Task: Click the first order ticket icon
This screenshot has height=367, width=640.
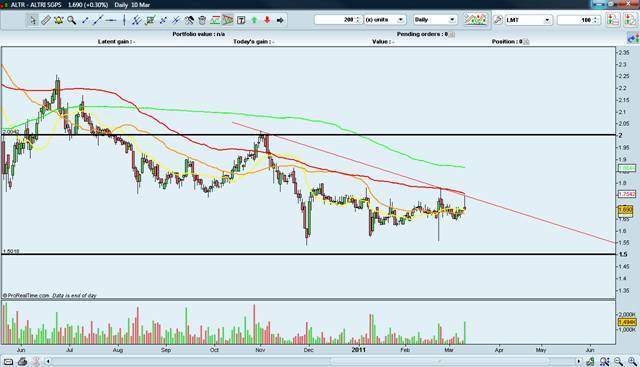Action: pos(613,20)
